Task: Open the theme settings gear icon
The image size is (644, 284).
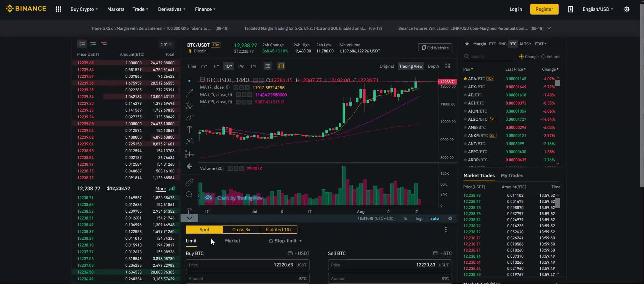Action: click(626, 9)
